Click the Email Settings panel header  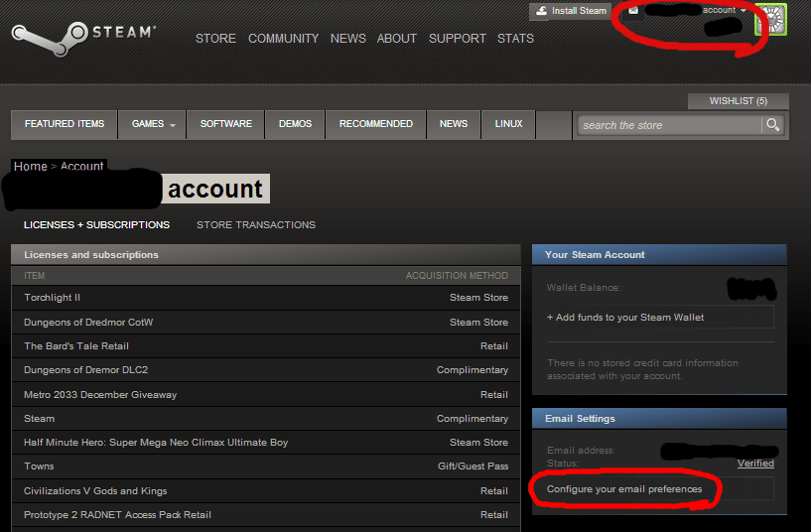[659, 418]
